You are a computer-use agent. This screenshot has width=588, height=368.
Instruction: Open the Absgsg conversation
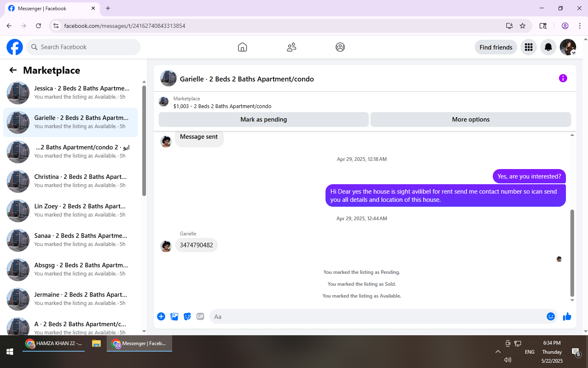70,270
